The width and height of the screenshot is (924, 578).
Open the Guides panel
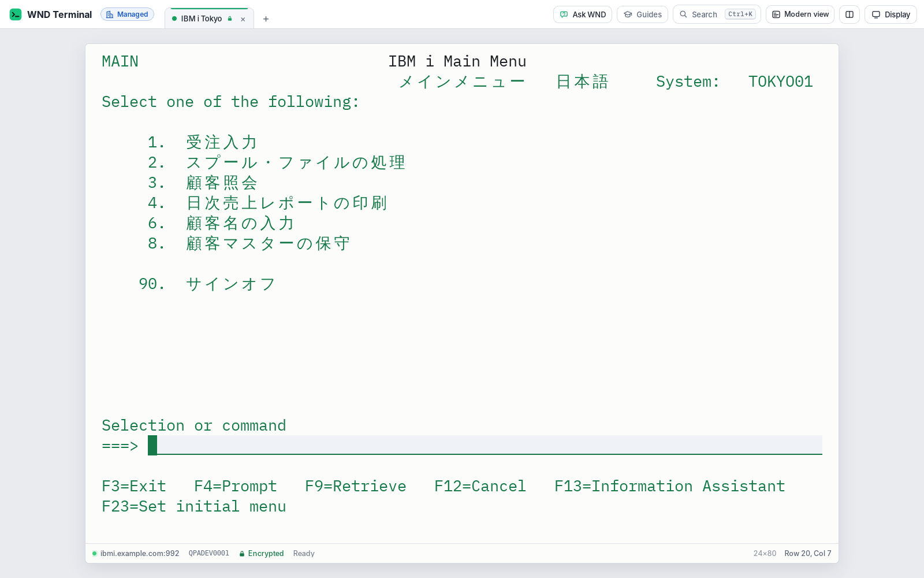642,14
